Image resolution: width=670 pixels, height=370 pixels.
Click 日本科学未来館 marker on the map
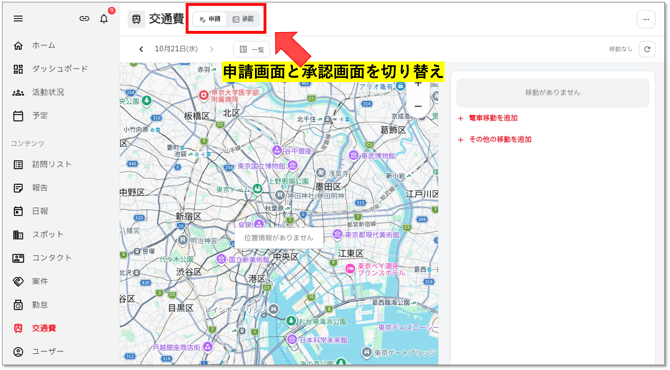[292, 340]
